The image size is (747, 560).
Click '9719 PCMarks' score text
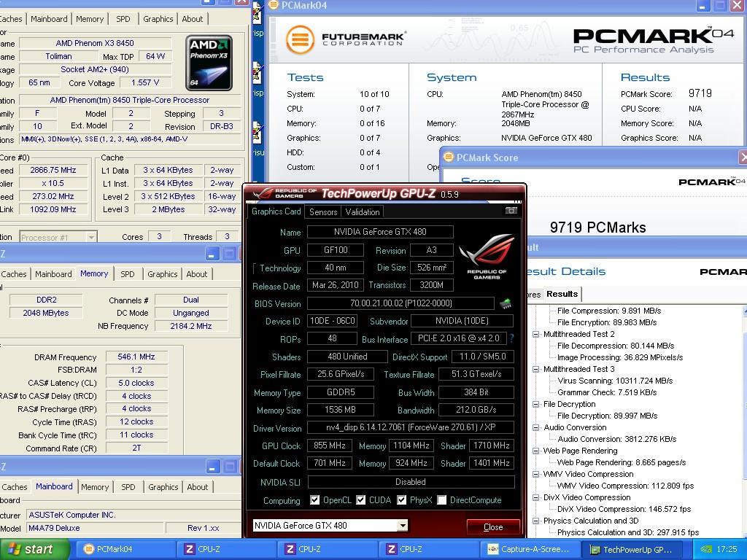pos(598,227)
